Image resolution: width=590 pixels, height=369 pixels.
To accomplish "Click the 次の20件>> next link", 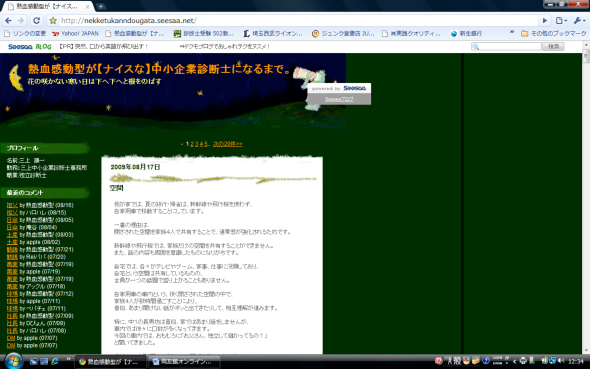I will click(228, 144).
